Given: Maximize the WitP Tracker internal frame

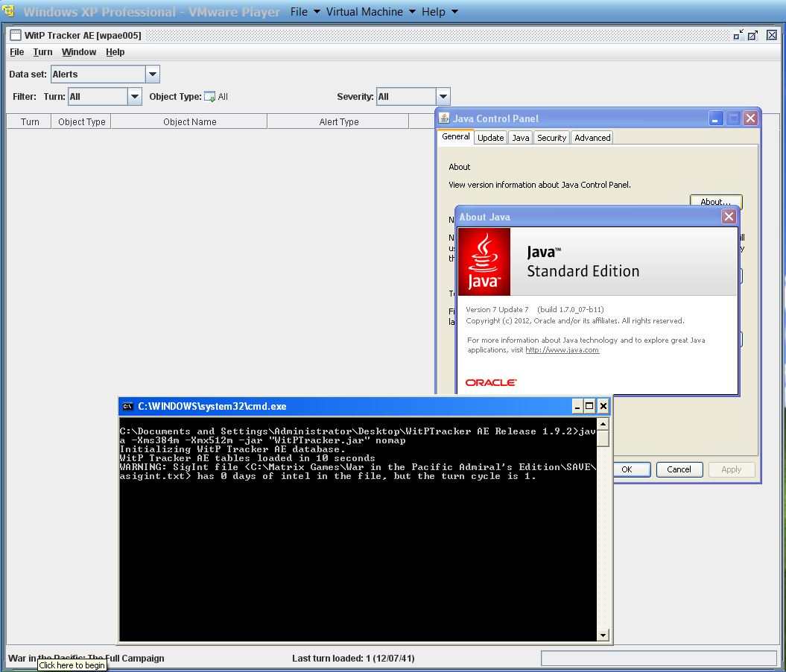Looking at the screenshot, I should pyautogui.click(x=752, y=35).
